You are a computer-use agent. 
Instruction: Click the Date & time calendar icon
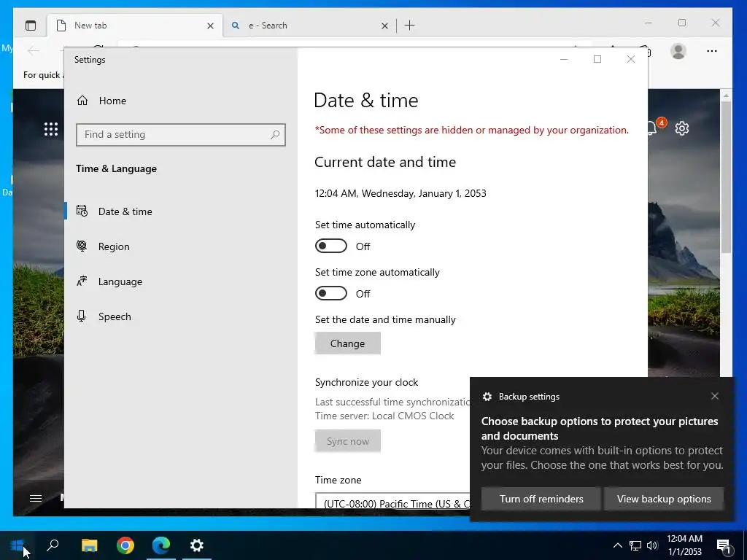click(82, 211)
